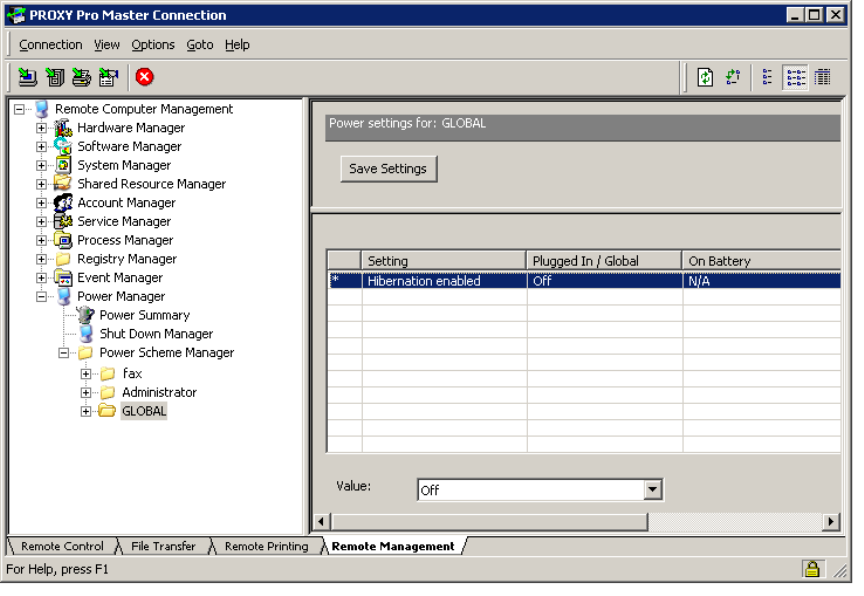Click the Shared Resource Manager folder icon
Image resolution: width=864 pixels, height=596 pixels.
coord(63,183)
